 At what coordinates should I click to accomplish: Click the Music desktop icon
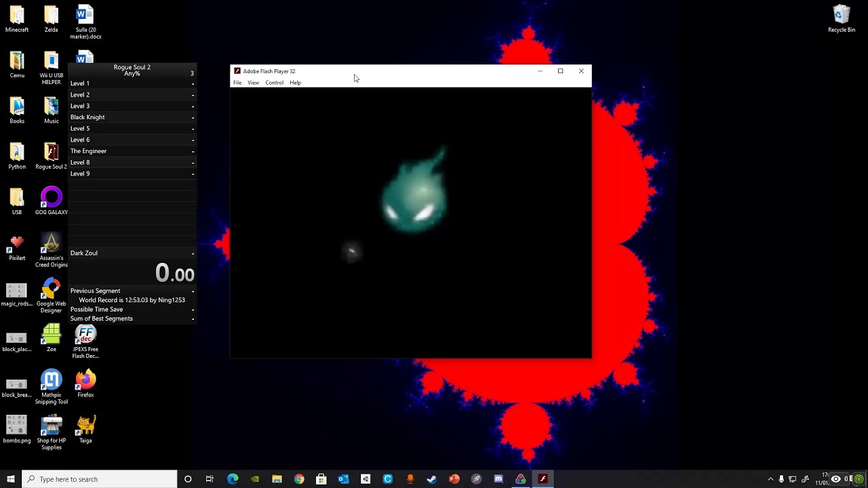51,110
